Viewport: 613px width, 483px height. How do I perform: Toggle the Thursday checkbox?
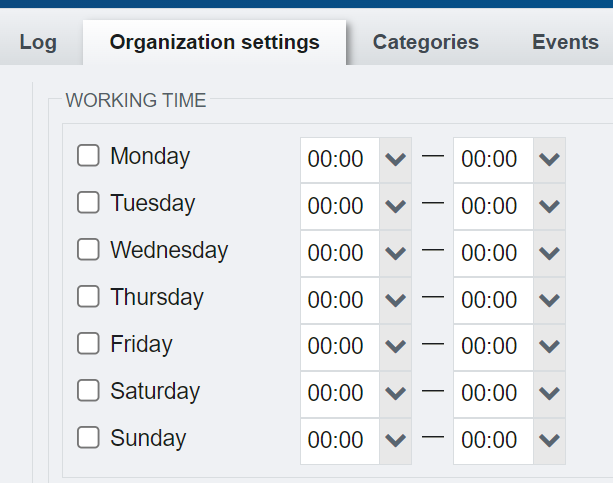pos(89,297)
